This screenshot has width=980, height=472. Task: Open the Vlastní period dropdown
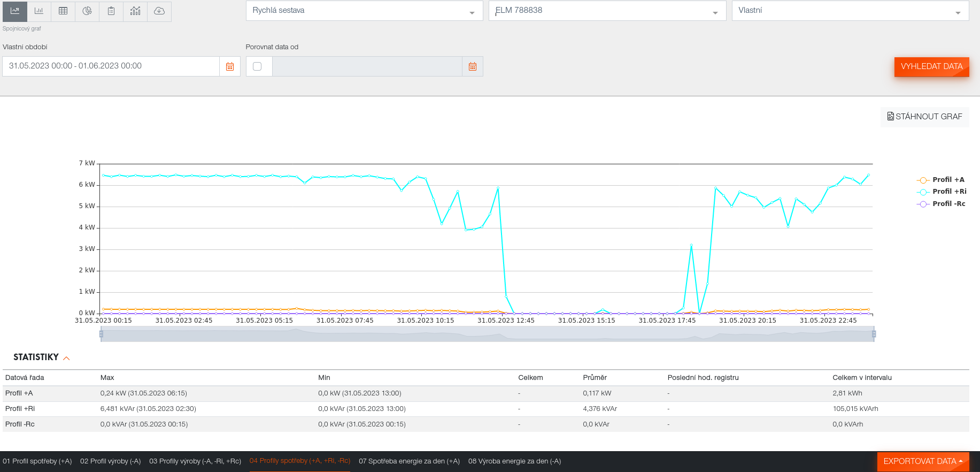[850, 11]
